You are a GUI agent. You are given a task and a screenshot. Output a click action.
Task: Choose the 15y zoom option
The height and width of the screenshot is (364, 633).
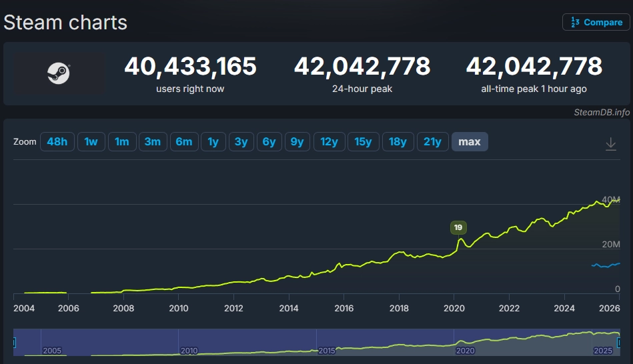(x=363, y=142)
